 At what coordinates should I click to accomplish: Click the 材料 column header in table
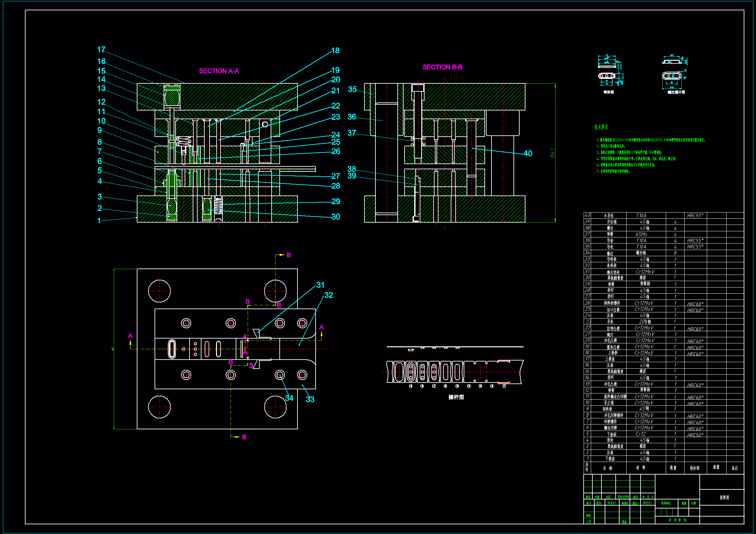pos(641,468)
